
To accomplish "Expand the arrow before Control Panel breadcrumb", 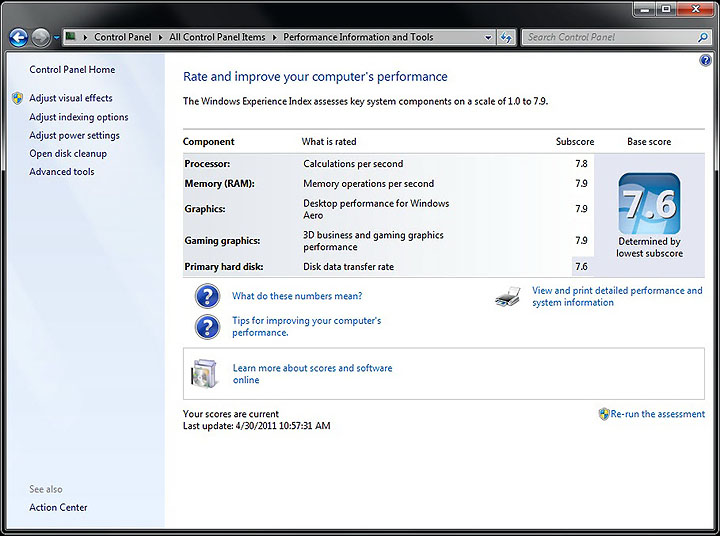I will click(x=85, y=37).
